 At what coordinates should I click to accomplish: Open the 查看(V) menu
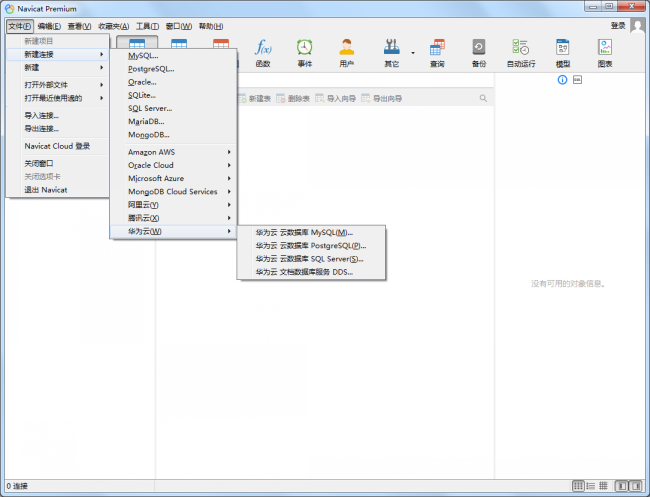tap(79, 26)
